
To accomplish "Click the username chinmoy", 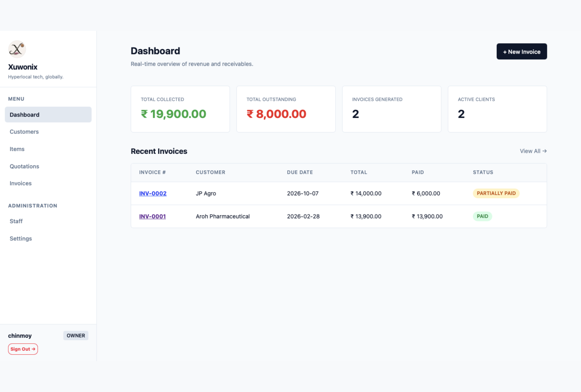I will 20,336.
